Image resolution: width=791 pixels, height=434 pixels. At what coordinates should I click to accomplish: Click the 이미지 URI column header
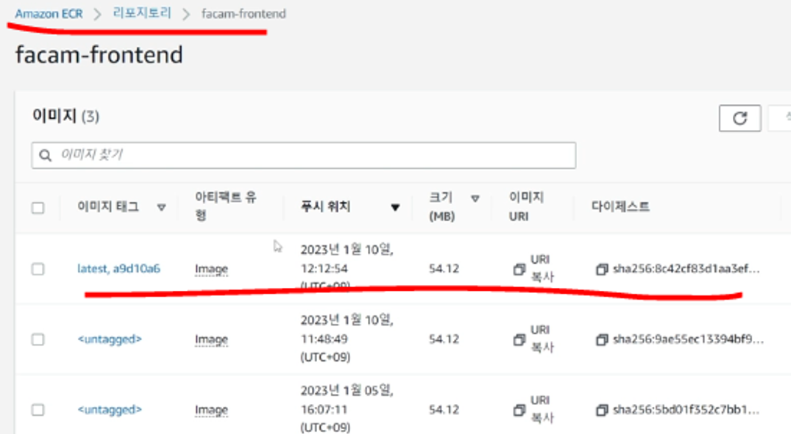tap(526, 206)
